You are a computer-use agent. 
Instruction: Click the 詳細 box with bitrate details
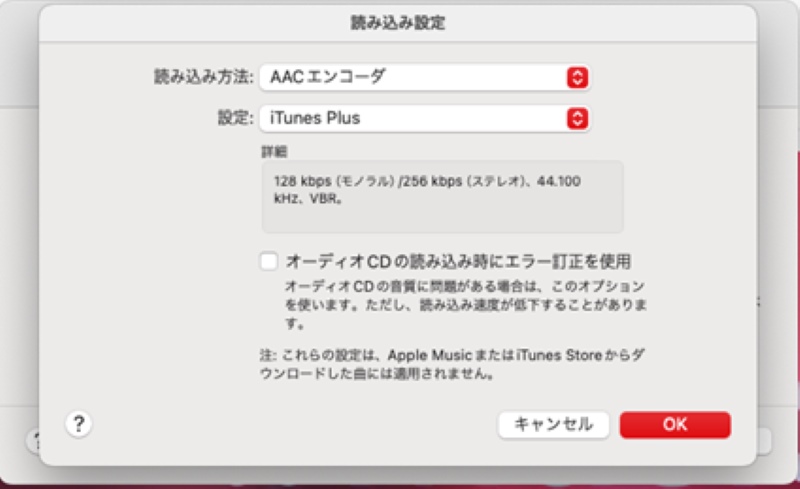[x=442, y=197]
